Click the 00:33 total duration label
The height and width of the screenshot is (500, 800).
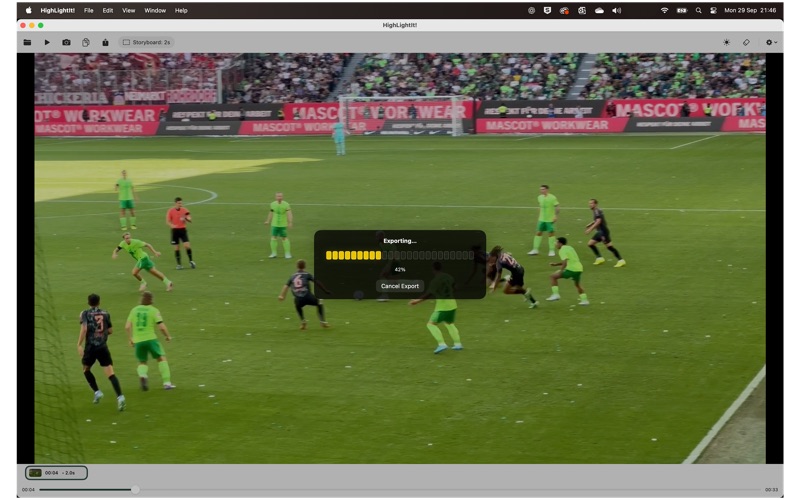coord(771,490)
